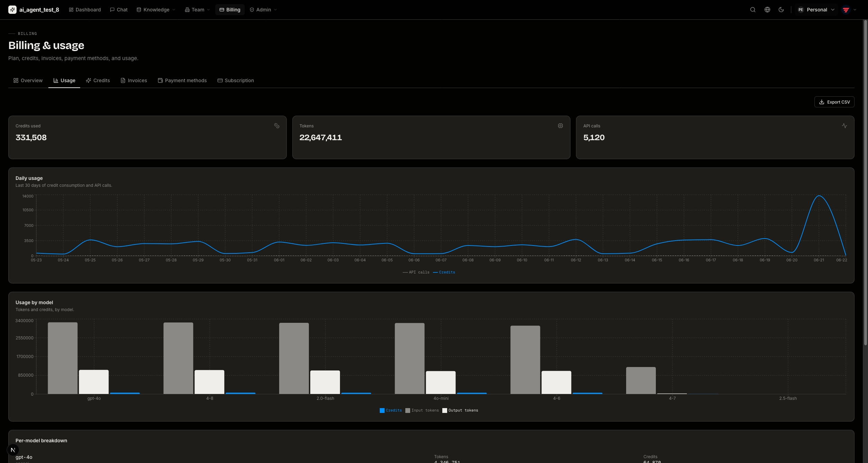Switch to the Credits tab
The width and height of the screenshot is (868, 463).
[x=98, y=80]
